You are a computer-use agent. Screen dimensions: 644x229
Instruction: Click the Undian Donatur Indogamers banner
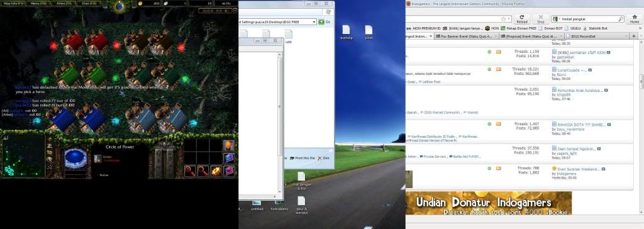point(489,203)
